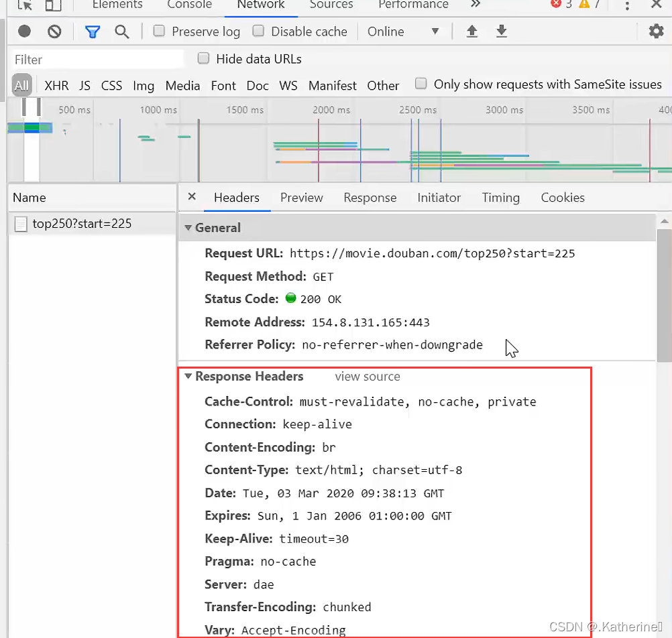Close the request details panel
The height and width of the screenshot is (638, 672).
tap(192, 196)
